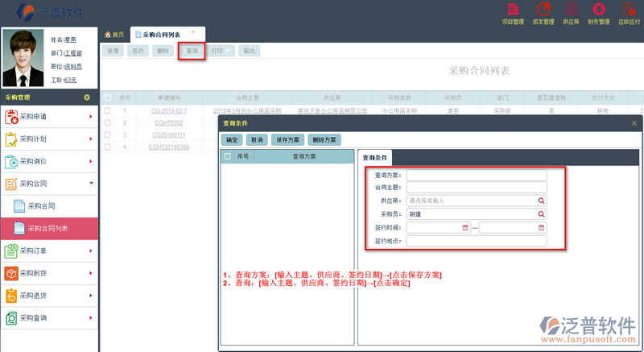Click 取消 in the query dialog
This screenshot has height=352, width=644.
[x=257, y=139]
